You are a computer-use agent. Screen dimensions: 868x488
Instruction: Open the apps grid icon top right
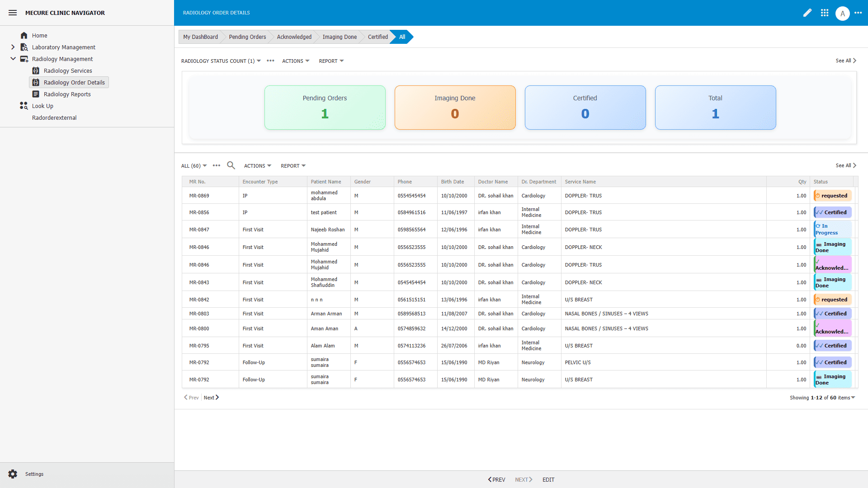tap(825, 13)
